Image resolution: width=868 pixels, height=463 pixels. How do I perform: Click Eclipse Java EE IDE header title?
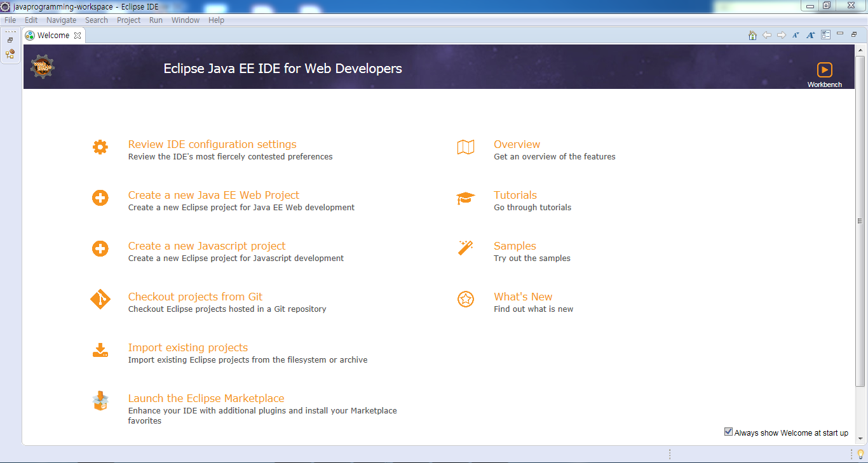(283, 69)
